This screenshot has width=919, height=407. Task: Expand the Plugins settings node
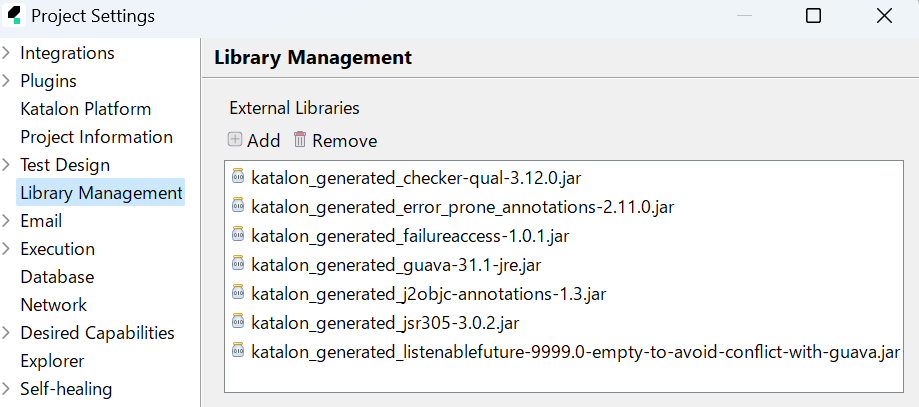(7, 81)
